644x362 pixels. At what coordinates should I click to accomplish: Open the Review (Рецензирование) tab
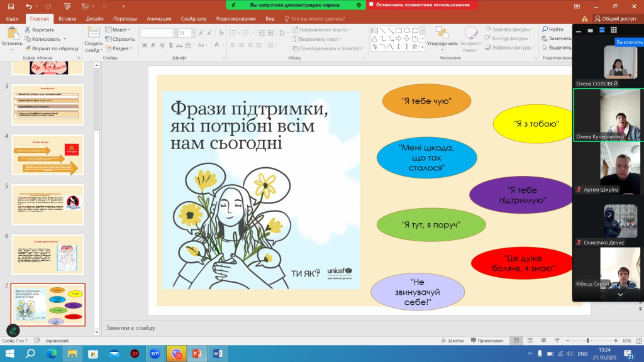[x=236, y=18]
